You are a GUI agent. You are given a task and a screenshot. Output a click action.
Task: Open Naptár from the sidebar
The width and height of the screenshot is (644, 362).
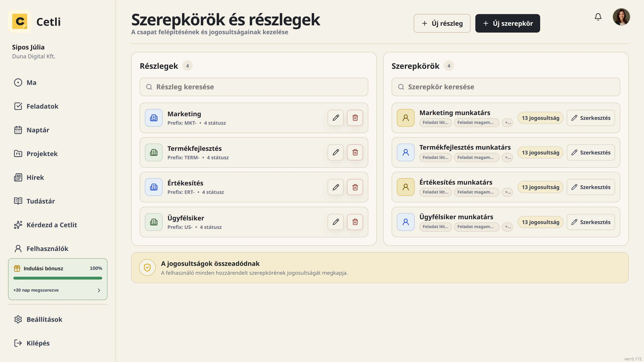58,130
